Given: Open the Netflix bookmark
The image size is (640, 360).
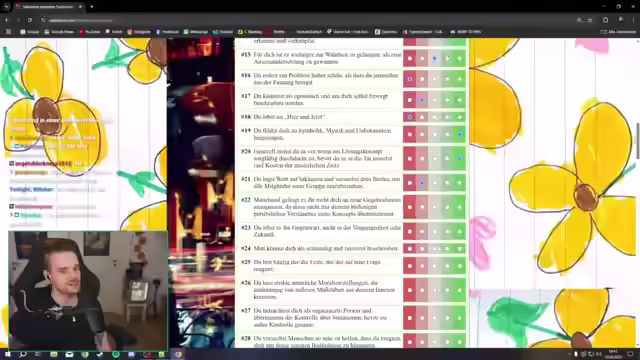Looking at the screenshot, I should [276, 31].
